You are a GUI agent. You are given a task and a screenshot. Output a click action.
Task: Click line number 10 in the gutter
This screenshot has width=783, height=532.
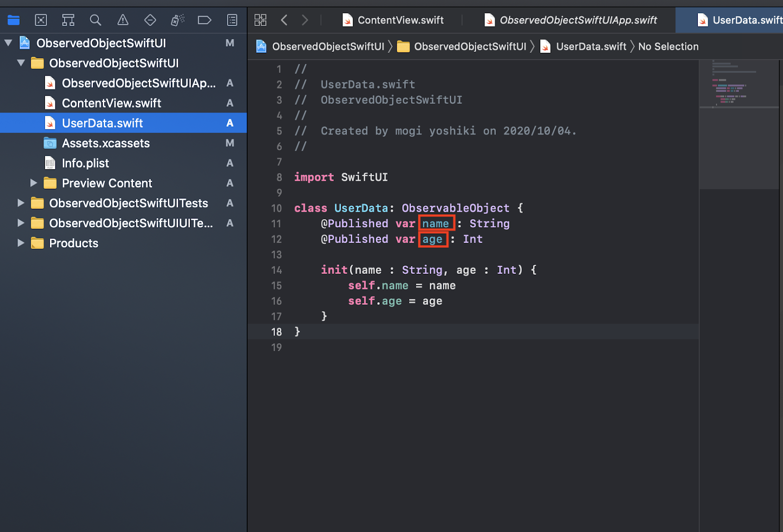tap(276, 208)
